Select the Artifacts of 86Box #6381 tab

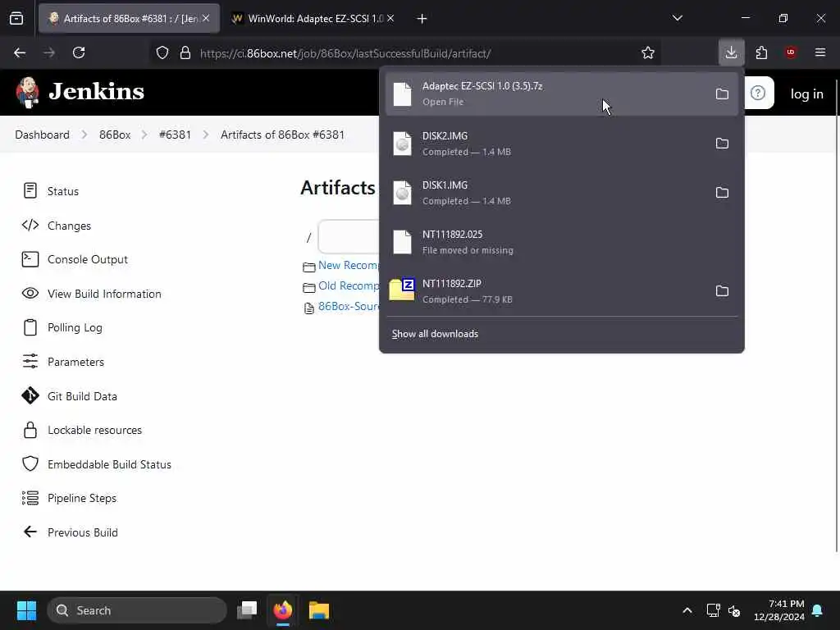pos(129,19)
